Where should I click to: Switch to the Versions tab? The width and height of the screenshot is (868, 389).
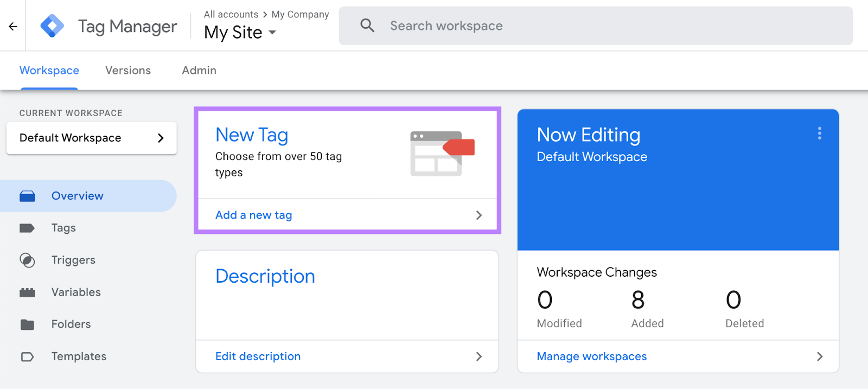pyautogui.click(x=128, y=71)
